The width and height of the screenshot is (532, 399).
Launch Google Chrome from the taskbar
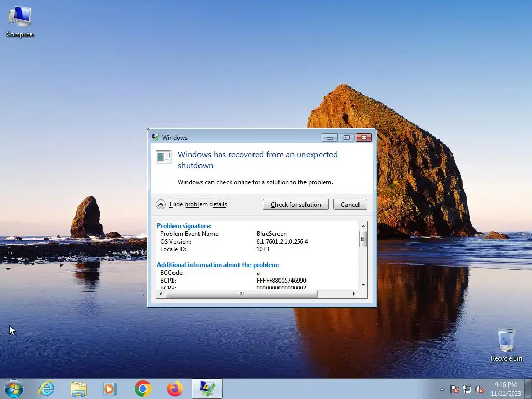pyautogui.click(x=142, y=389)
